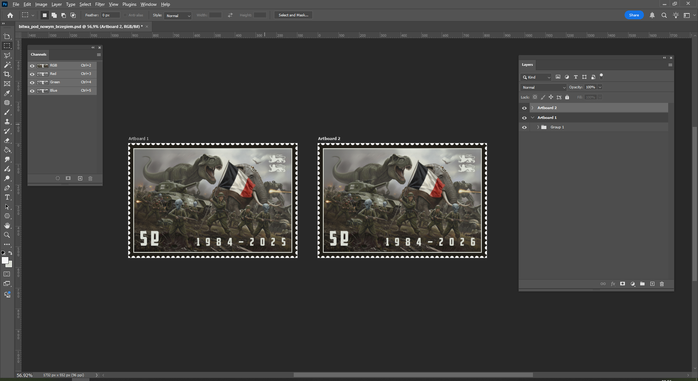Toggle visibility of Red channel
This screenshot has width=698, height=381.
(x=32, y=74)
